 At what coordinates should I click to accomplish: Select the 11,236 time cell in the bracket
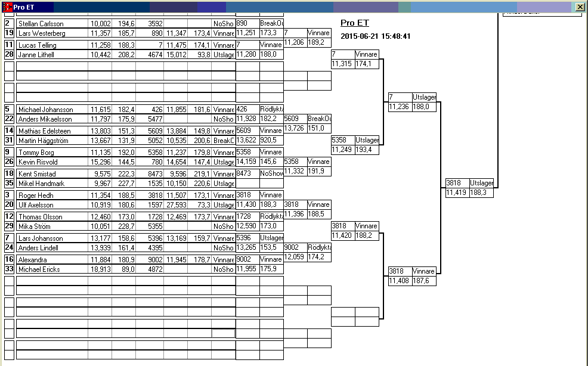click(400, 107)
